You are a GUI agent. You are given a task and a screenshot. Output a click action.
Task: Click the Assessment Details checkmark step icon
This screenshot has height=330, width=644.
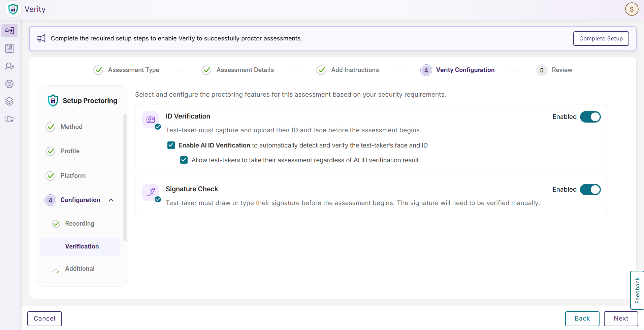(206, 70)
